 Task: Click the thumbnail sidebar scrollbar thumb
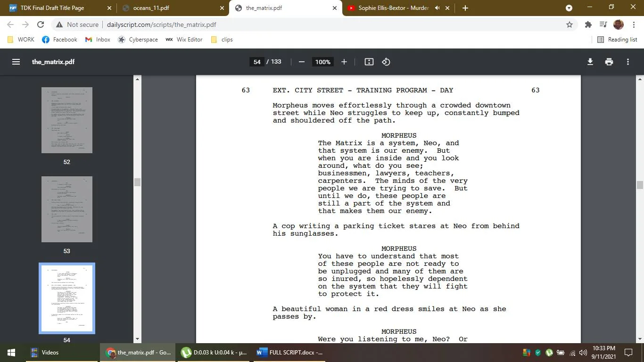tap(137, 182)
